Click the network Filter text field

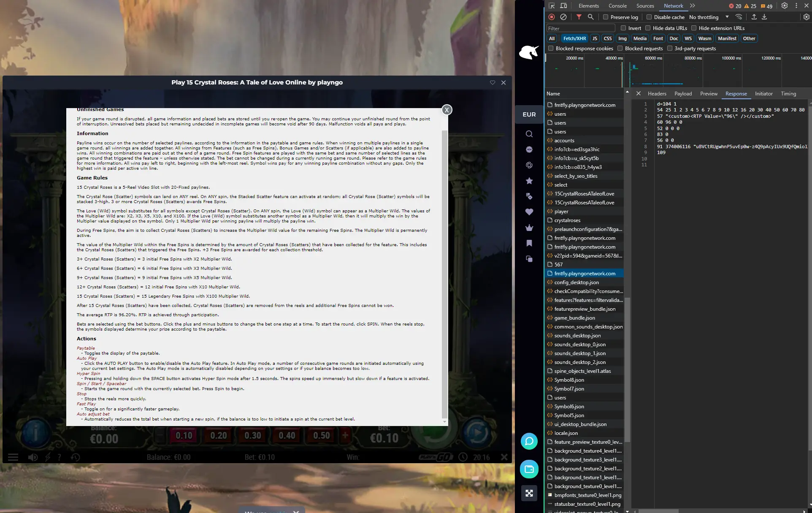pyautogui.click(x=581, y=28)
